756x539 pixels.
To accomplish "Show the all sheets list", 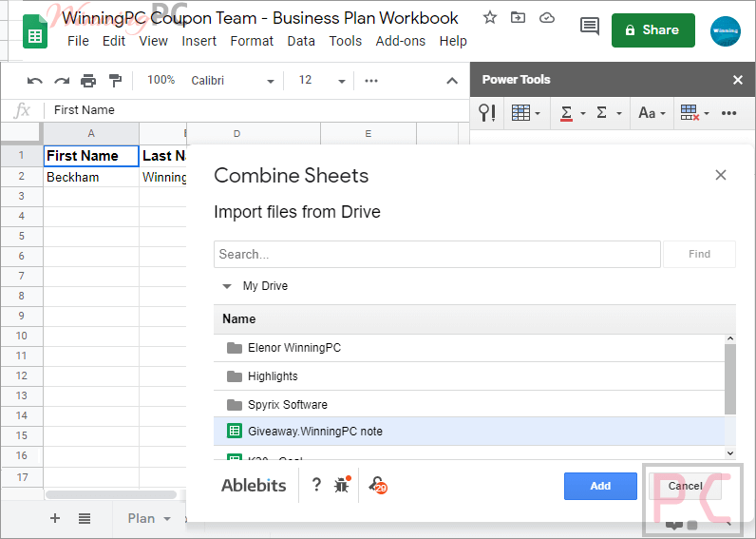I will click(85, 519).
